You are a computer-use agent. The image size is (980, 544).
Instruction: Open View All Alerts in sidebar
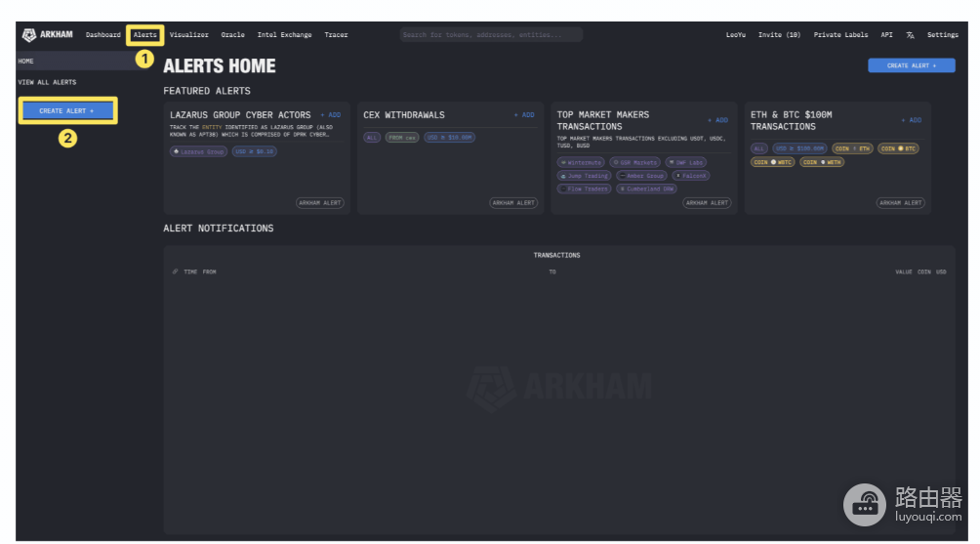47,82
